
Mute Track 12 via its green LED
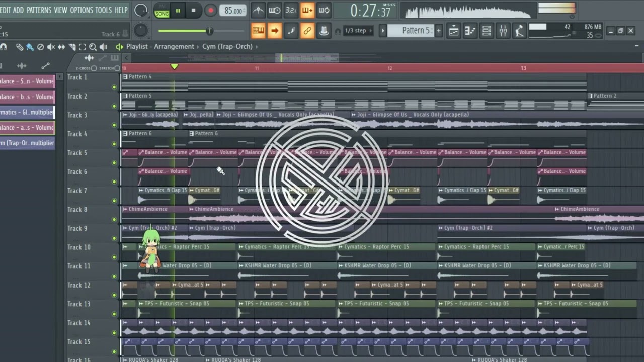pos(114,295)
